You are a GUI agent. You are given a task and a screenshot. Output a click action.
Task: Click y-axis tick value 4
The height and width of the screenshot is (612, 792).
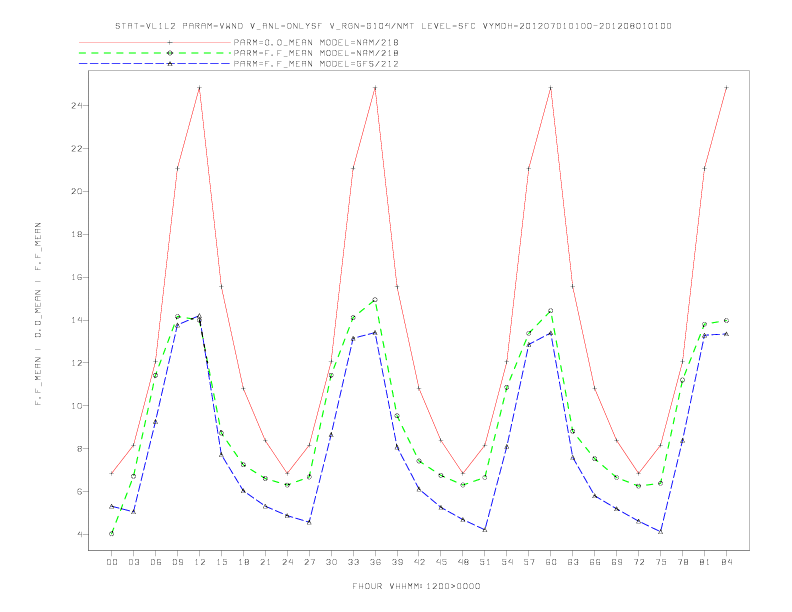tap(80, 534)
